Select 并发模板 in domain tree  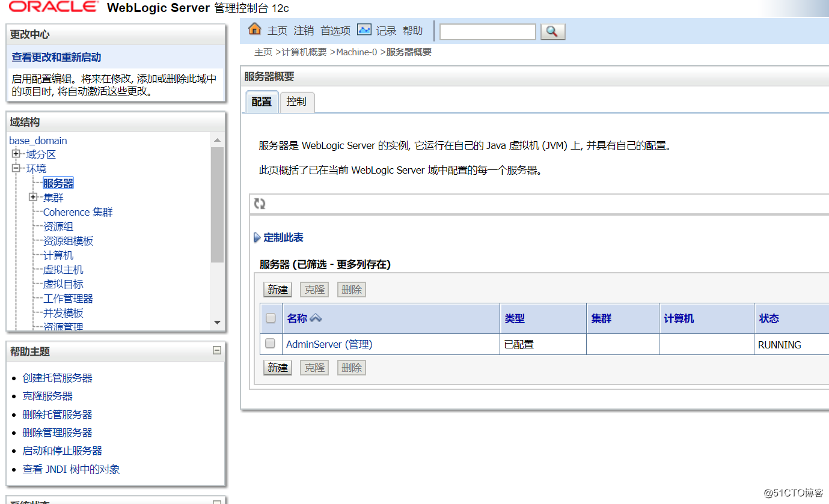pyautogui.click(x=64, y=313)
